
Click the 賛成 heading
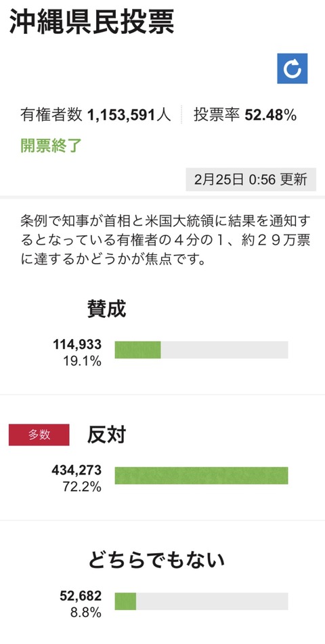[x=106, y=309]
